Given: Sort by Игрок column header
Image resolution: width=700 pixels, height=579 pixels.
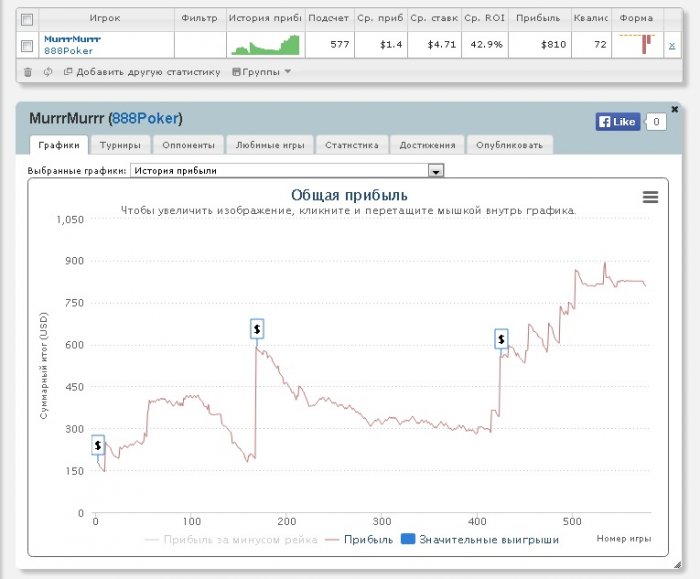Looking at the screenshot, I should (105, 18).
